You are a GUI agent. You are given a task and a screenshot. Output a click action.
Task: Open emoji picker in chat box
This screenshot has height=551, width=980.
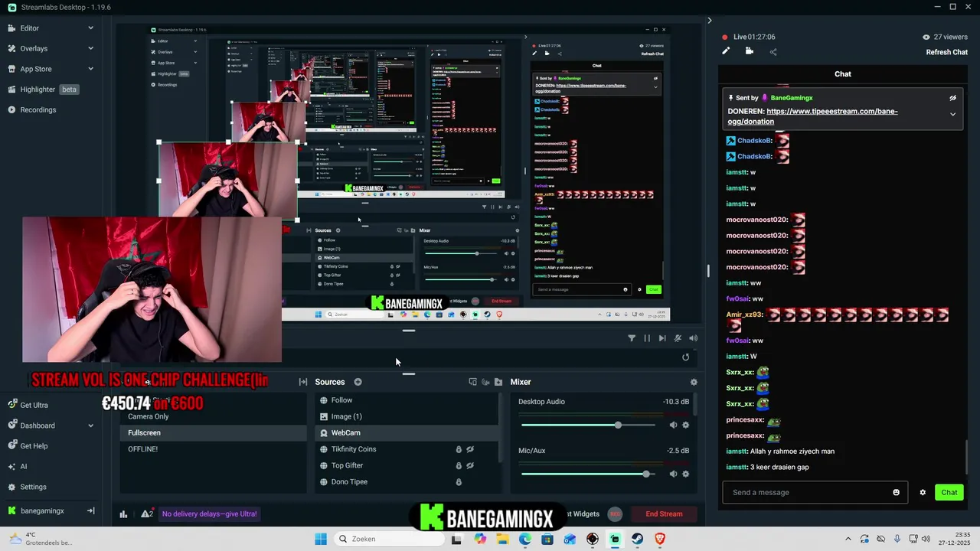click(x=897, y=492)
